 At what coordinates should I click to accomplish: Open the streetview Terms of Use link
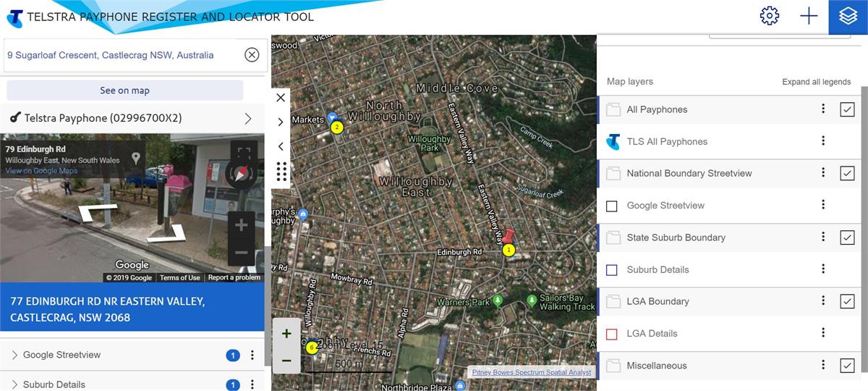pyautogui.click(x=180, y=277)
